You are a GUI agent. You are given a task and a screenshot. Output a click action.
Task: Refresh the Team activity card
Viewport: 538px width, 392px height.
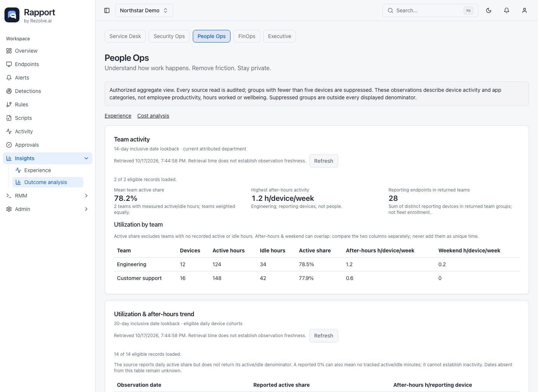click(x=324, y=161)
